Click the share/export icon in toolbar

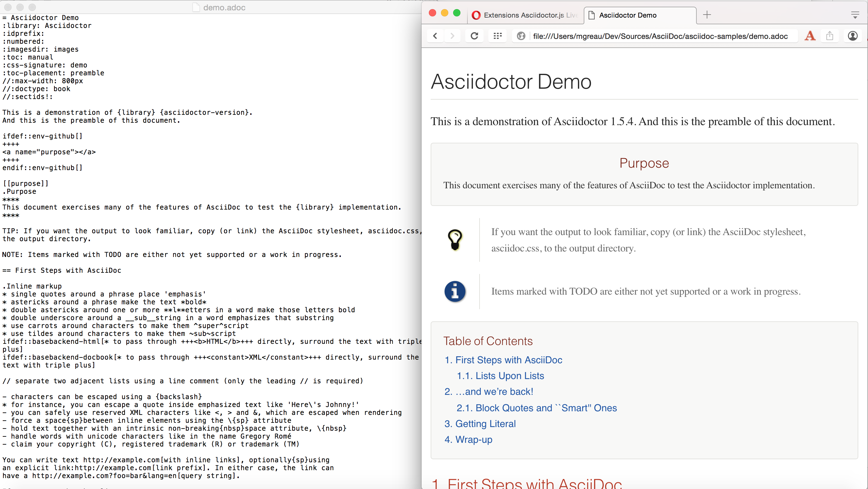click(830, 36)
